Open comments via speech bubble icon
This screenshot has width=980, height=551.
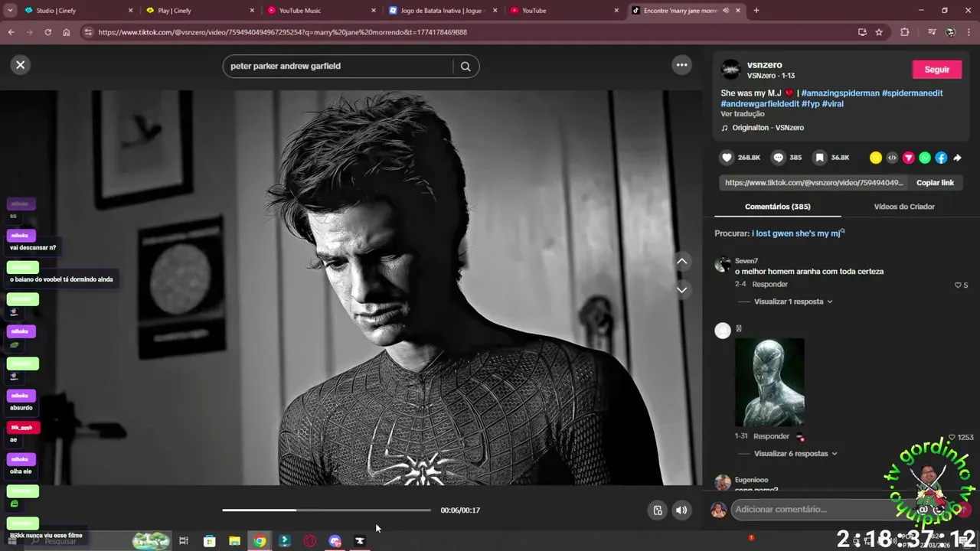pyautogui.click(x=779, y=158)
